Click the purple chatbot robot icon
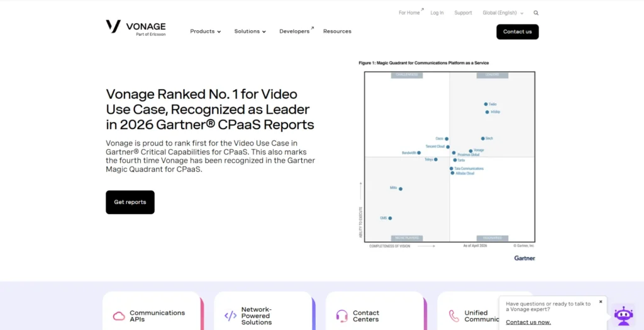Viewport: 644px width, 330px height. 623,316
